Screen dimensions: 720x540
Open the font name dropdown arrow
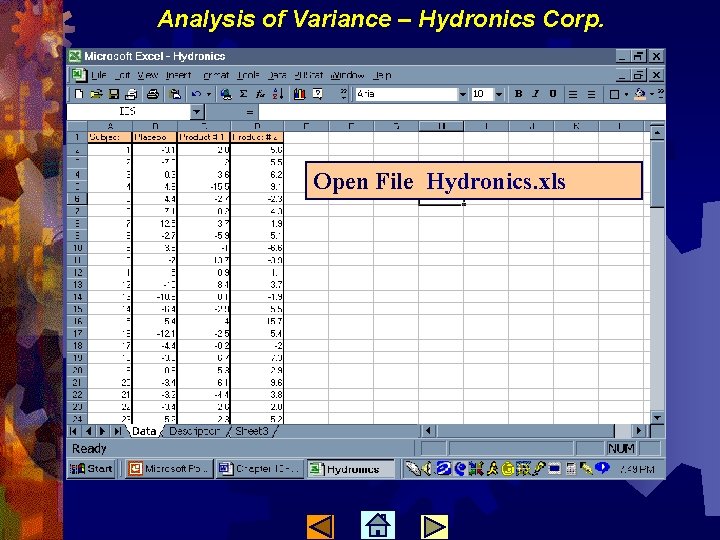click(463, 94)
